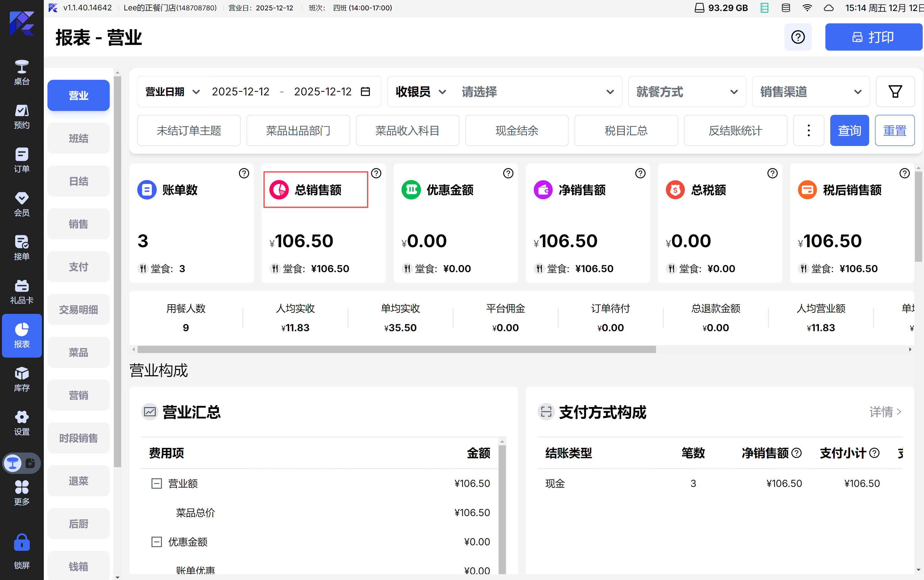Expand the 销售渠道 dropdown

[810, 92]
